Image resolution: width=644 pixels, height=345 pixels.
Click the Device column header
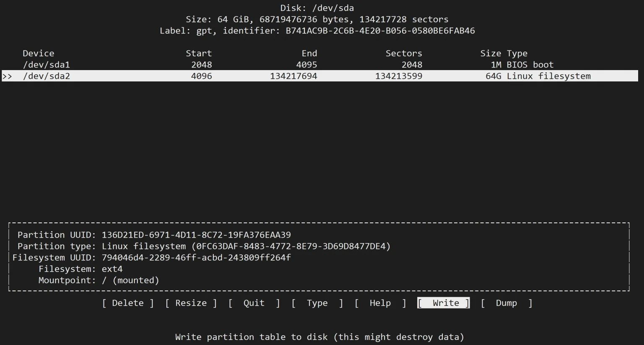pos(38,53)
